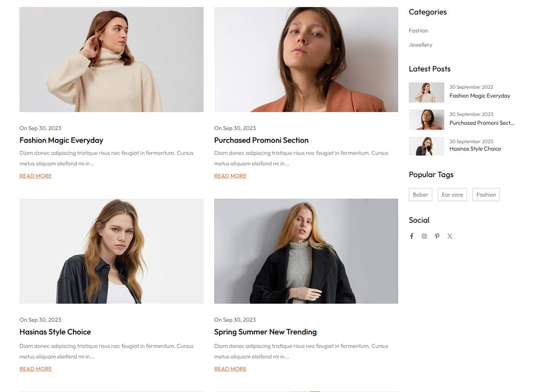Select the Jewellery category link
Viewport: 536px width, 392px height.
421,45
